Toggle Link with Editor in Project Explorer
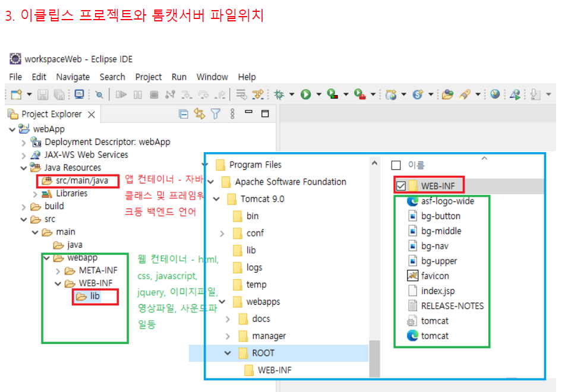 199,114
